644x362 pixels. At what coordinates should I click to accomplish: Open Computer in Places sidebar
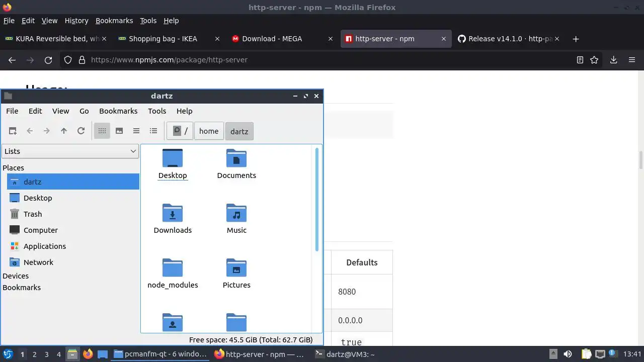click(73, 230)
